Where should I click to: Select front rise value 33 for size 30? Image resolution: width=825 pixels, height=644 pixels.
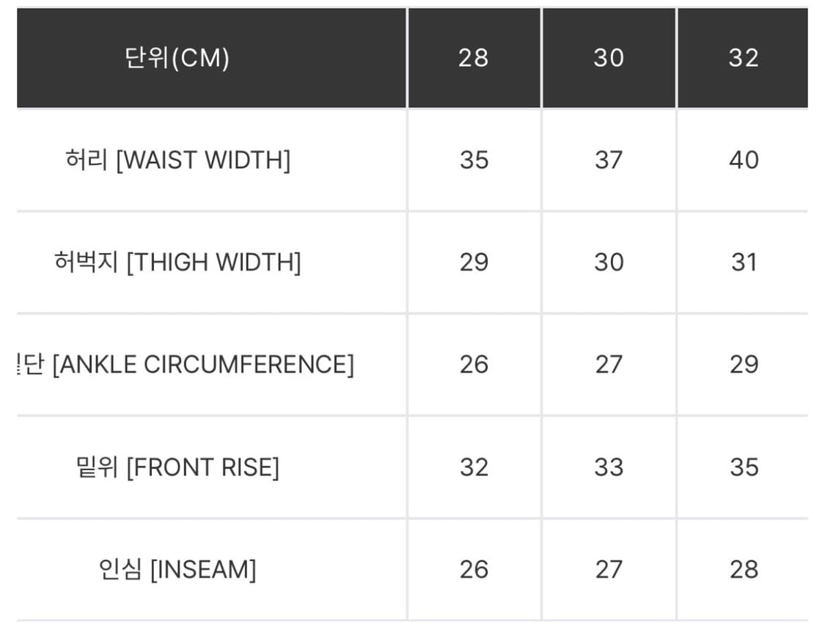[609, 467]
